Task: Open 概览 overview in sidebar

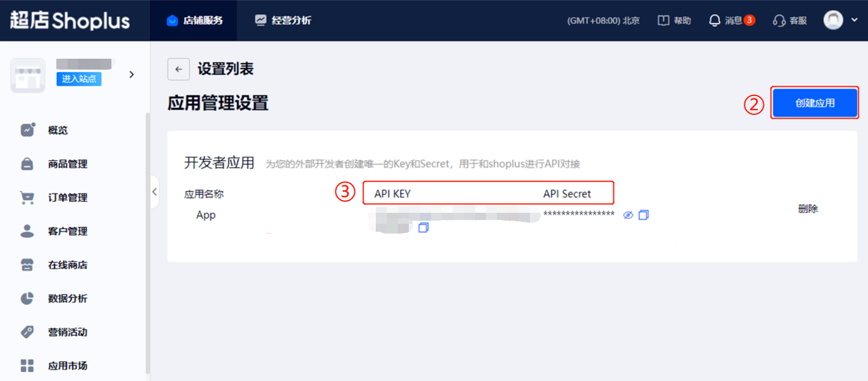Action: pyautogui.click(x=58, y=130)
